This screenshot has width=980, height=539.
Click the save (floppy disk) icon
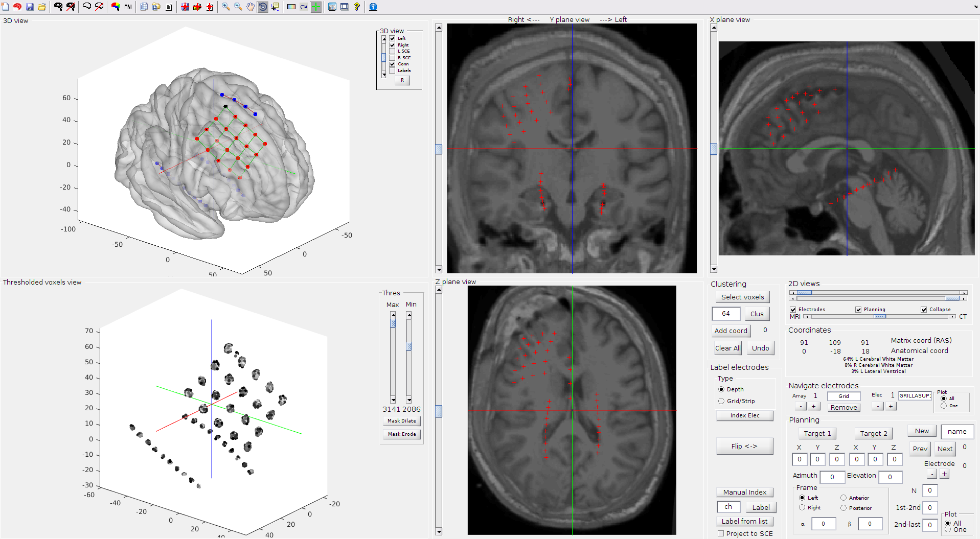(30, 7)
